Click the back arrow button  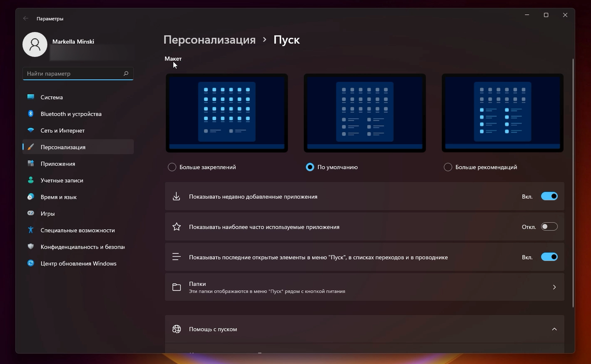(x=25, y=18)
